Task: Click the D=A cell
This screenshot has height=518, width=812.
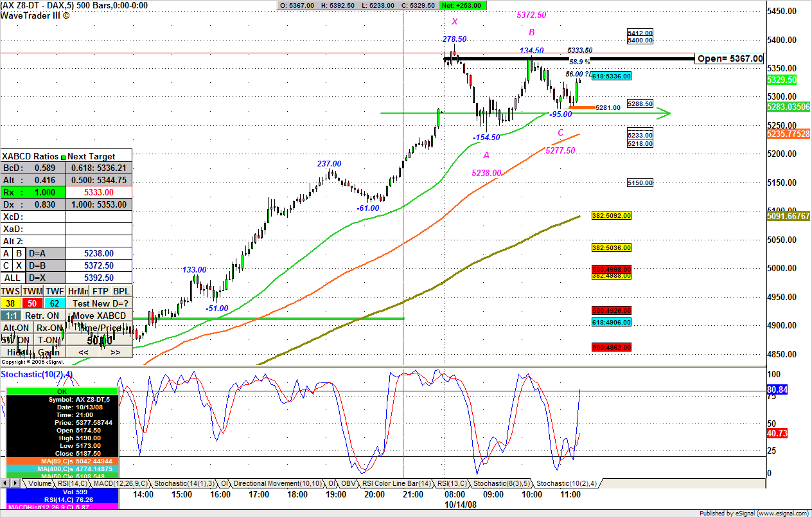Action: pos(46,253)
